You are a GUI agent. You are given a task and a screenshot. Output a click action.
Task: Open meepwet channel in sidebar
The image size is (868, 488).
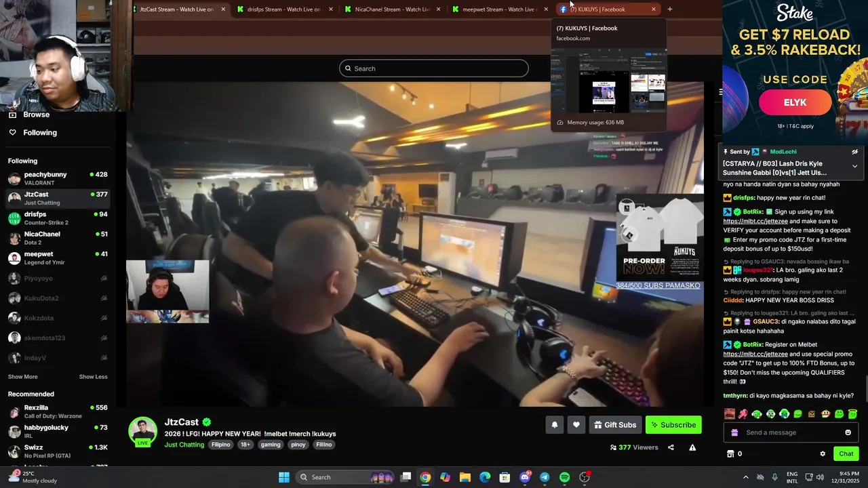tap(58, 258)
